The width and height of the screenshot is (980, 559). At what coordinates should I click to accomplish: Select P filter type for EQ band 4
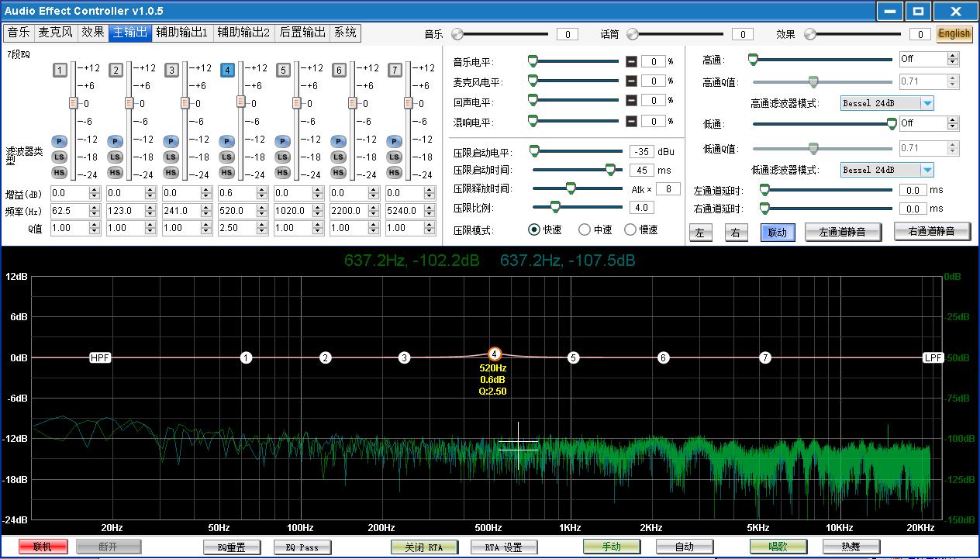(x=226, y=141)
